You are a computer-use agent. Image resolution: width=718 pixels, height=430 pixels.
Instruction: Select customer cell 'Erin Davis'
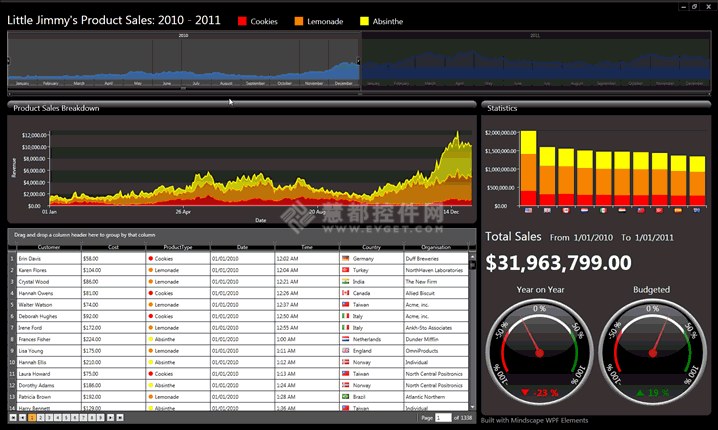point(49,259)
